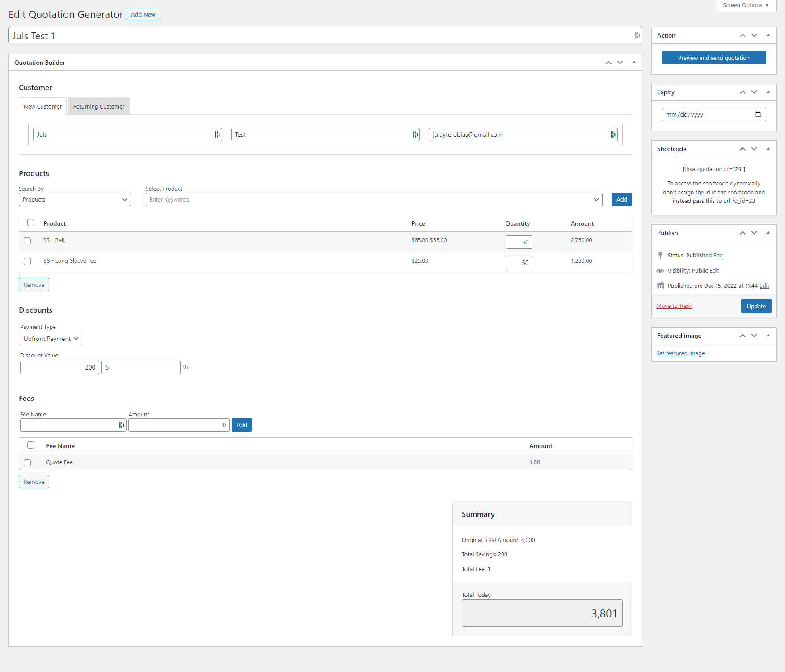Move the Shortcode panel down
This screenshot has width=785, height=672.
754,149
